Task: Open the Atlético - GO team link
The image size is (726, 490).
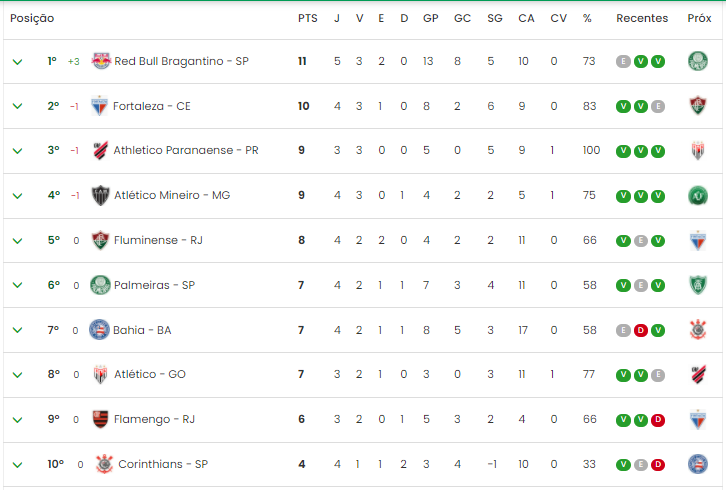Action: point(150,374)
